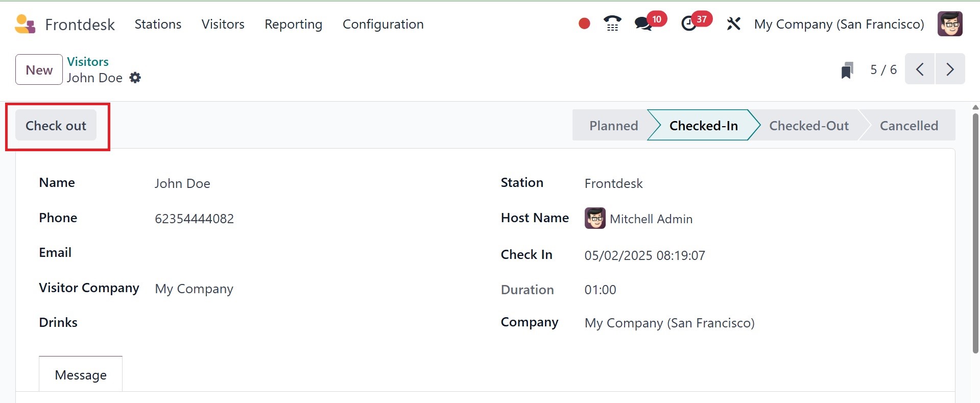Click the Check out button
This screenshot has height=403, width=980.
pyautogui.click(x=56, y=126)
